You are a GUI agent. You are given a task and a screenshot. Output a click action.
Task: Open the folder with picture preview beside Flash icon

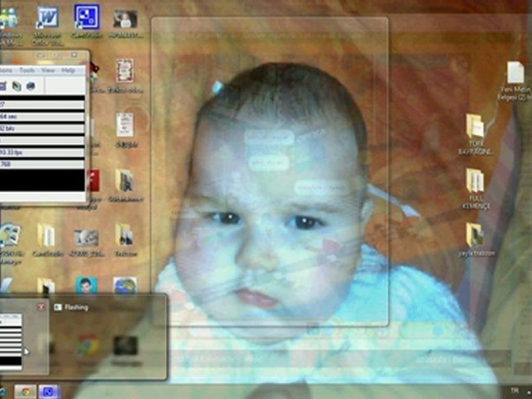click(124, 180)
